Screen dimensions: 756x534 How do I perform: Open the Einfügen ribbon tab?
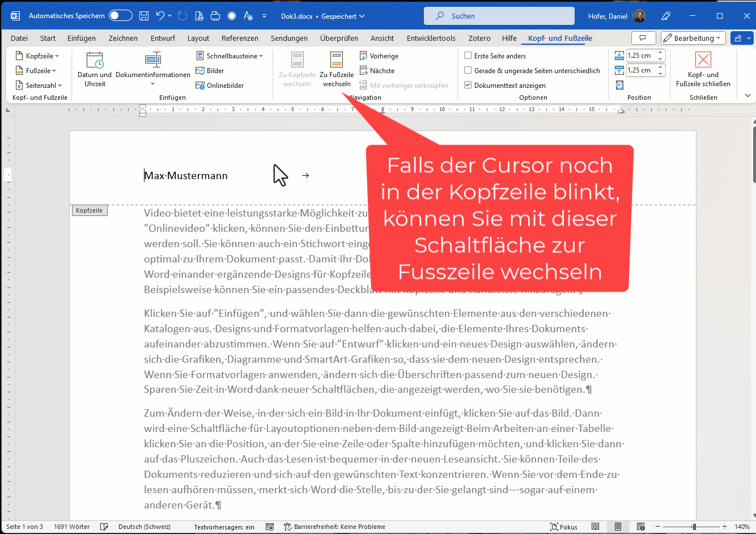pos(81,38)
